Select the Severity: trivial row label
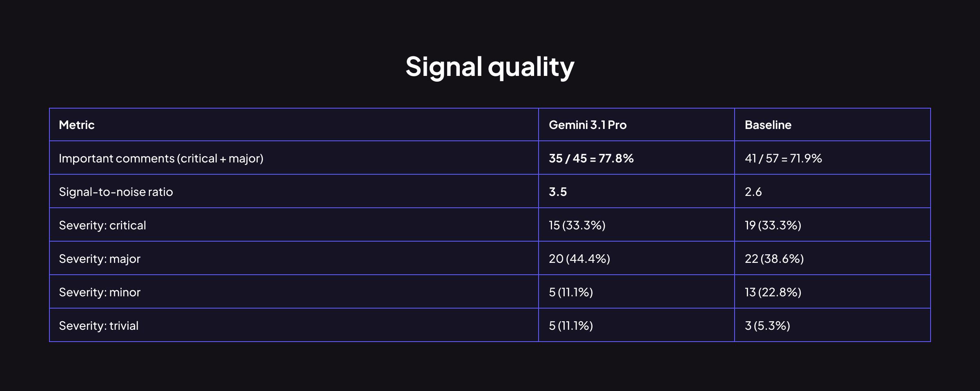The image size is (980, 391). [x=98, y=326]
